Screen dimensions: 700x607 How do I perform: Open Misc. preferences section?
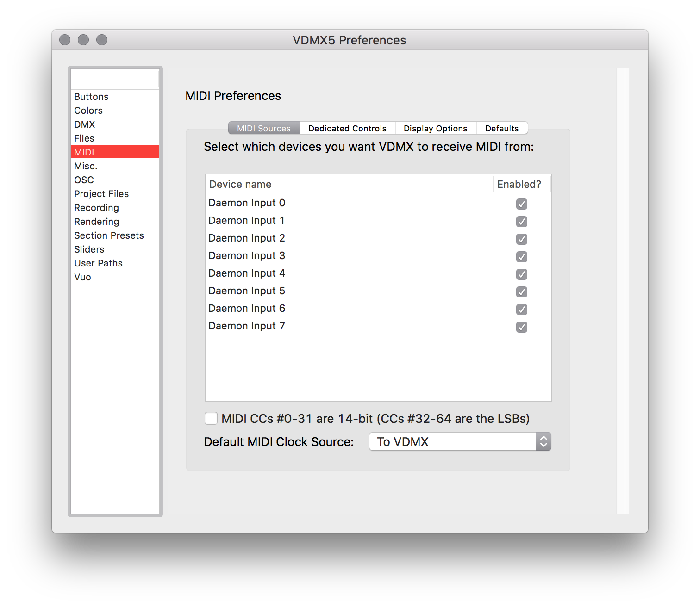point(115,166)
